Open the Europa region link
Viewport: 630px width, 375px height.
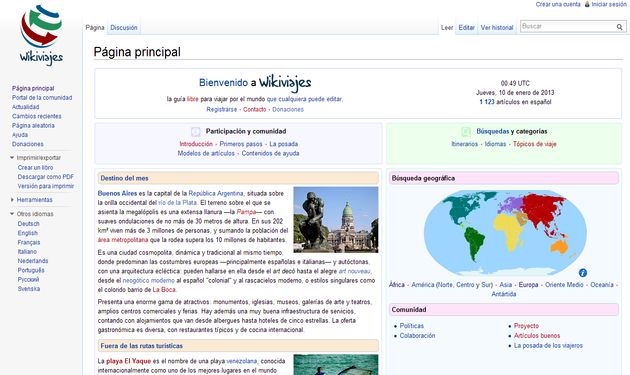click(528, 285)
